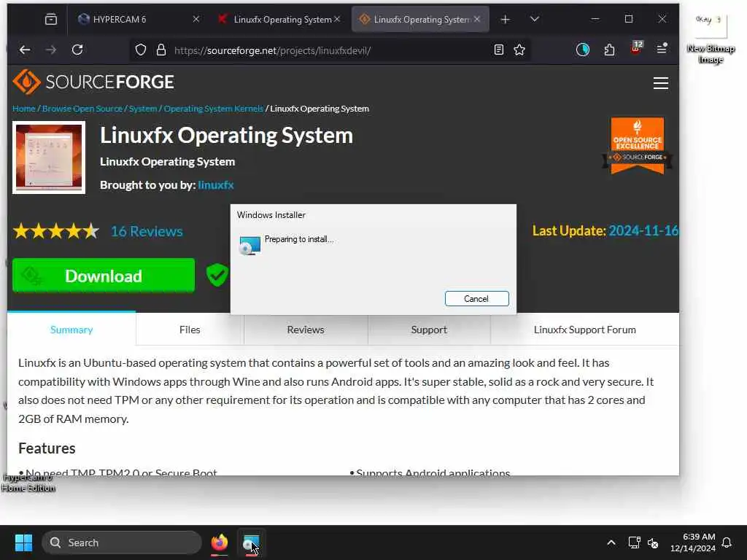Image resolution: width=747 pixels, height=560 pixels.
Task: Open notifications bell icon
Action: coord(727,542)
